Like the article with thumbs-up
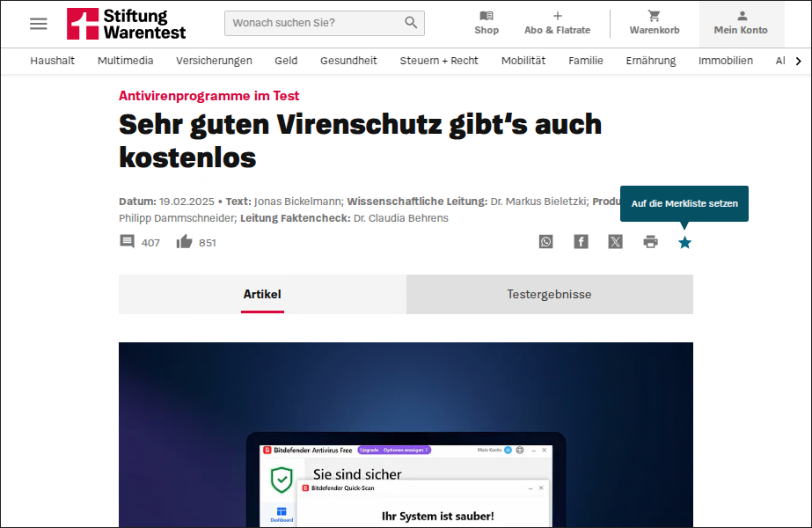Image resolution: width=812 pixels, height=528 pixels. point(185,242)
